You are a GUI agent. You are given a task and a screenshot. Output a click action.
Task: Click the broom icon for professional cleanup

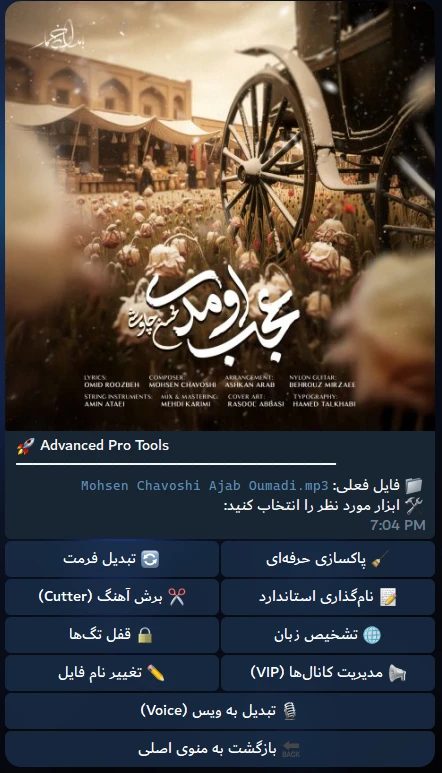point(380,559)
